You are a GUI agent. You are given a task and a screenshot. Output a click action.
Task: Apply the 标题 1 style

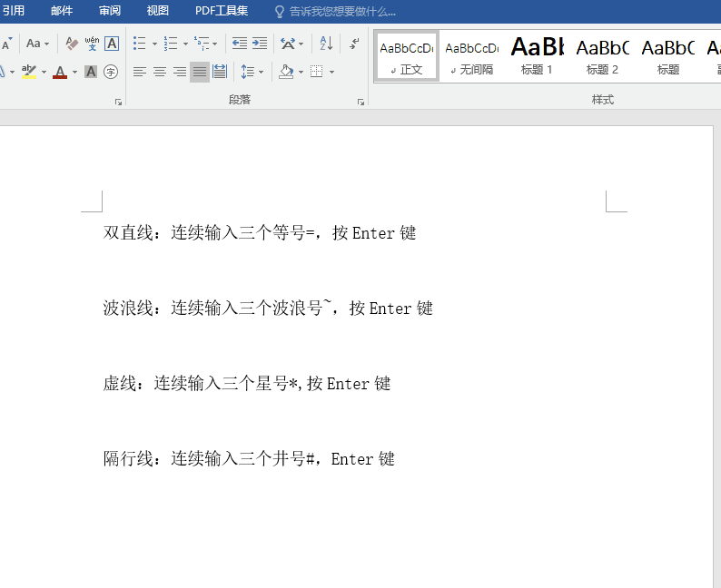[x=537, y=56]
